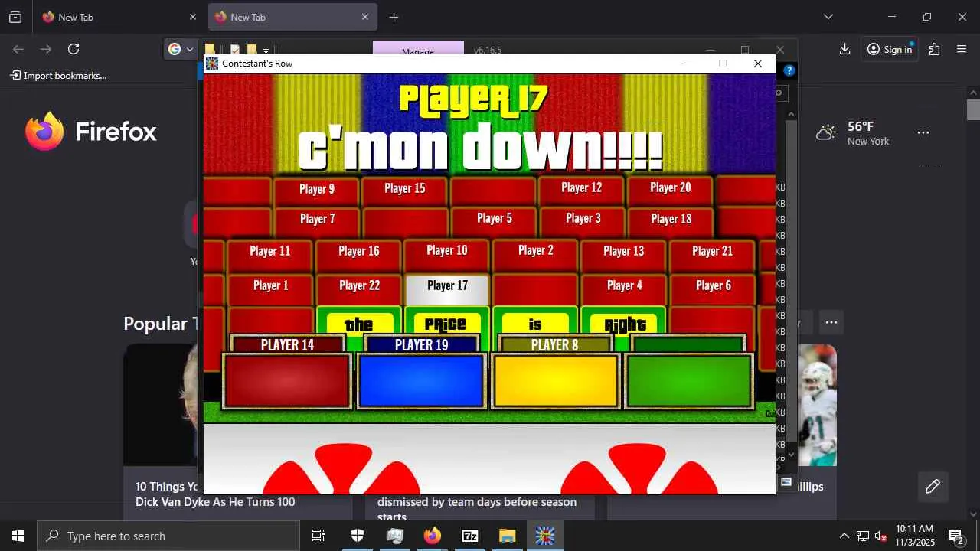Customize new tab with pencil icon
Screen dimensions: 980x551
[x=933, y=487]
